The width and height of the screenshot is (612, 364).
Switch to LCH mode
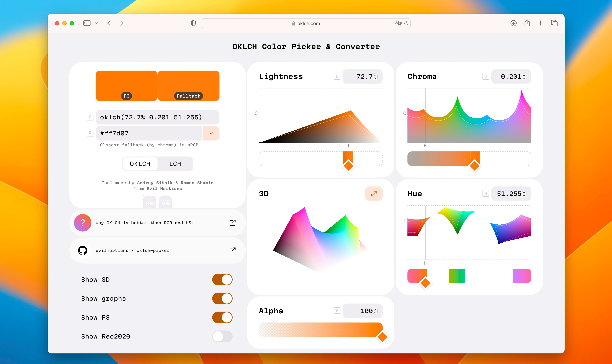[x=175, y=164]
